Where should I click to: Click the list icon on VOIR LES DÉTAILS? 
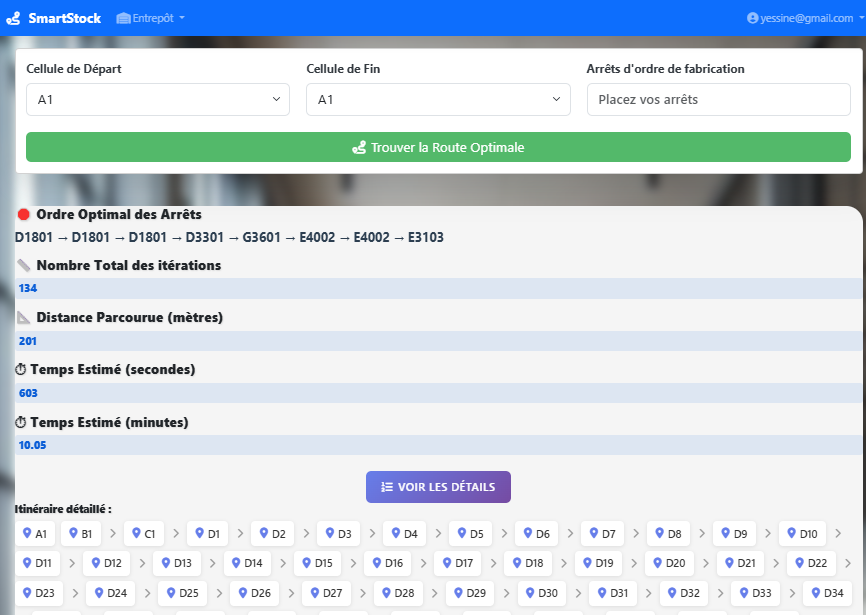[x=388, y=487]
